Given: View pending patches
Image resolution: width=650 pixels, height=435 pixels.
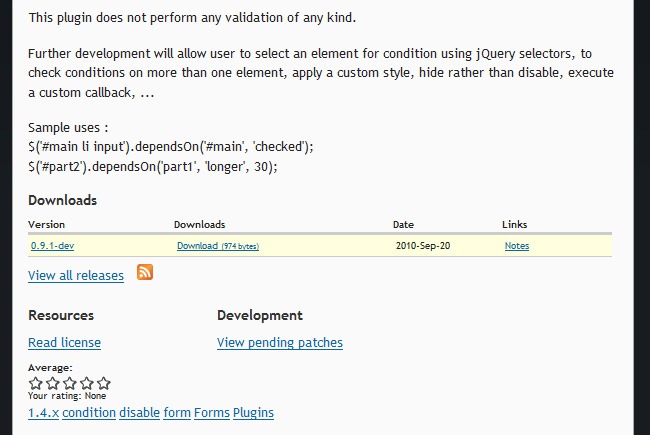Looking at the screenshot, I should pos(279,343).
